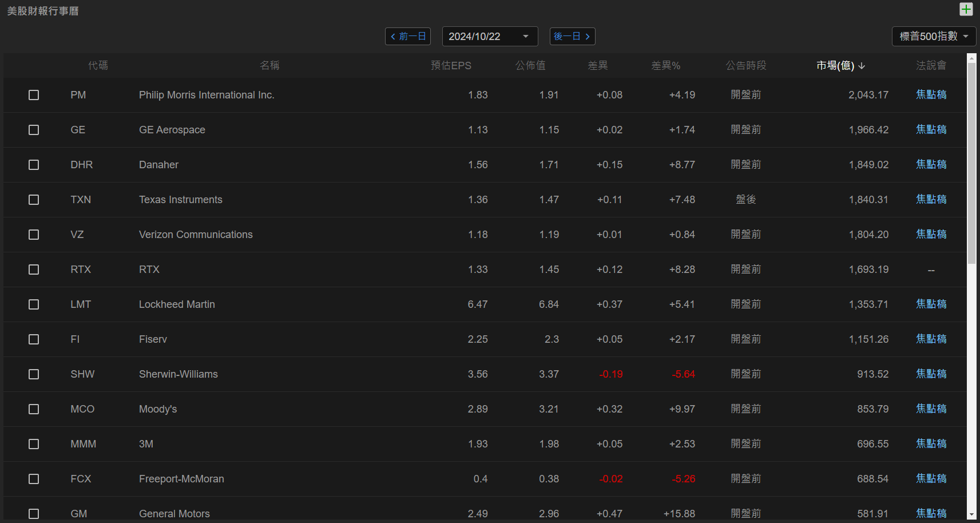Check the FI row checkbox
The image size is (980, 523).
(x=34, y=339)
